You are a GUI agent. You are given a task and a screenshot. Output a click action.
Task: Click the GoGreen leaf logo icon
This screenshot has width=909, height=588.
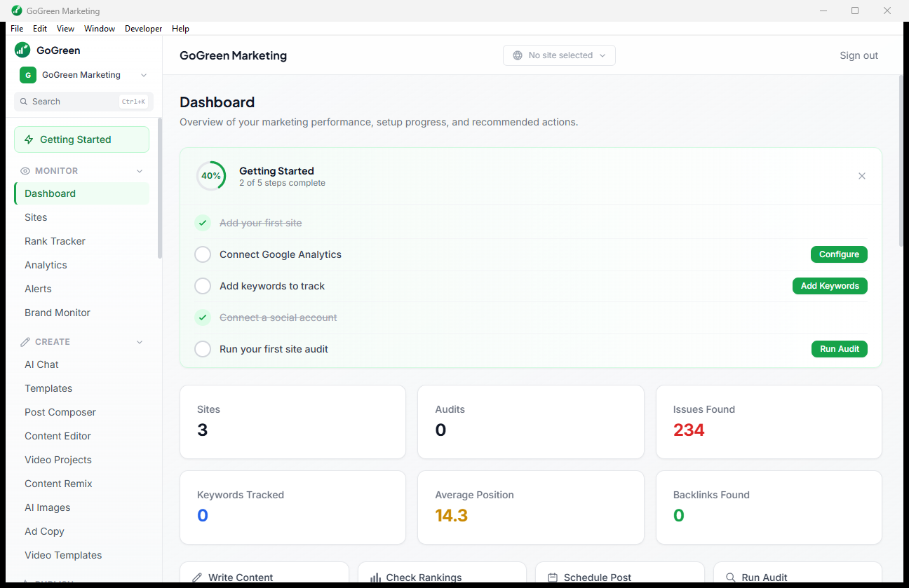point(22,50)
